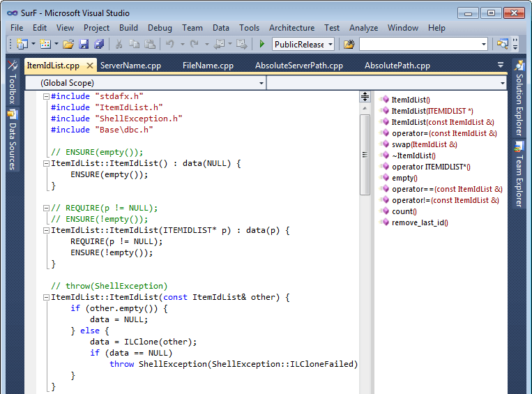Viewport: 532px width, 394px height.
Task: Open the active files tab list dropdown
Action: pos(501,64)
